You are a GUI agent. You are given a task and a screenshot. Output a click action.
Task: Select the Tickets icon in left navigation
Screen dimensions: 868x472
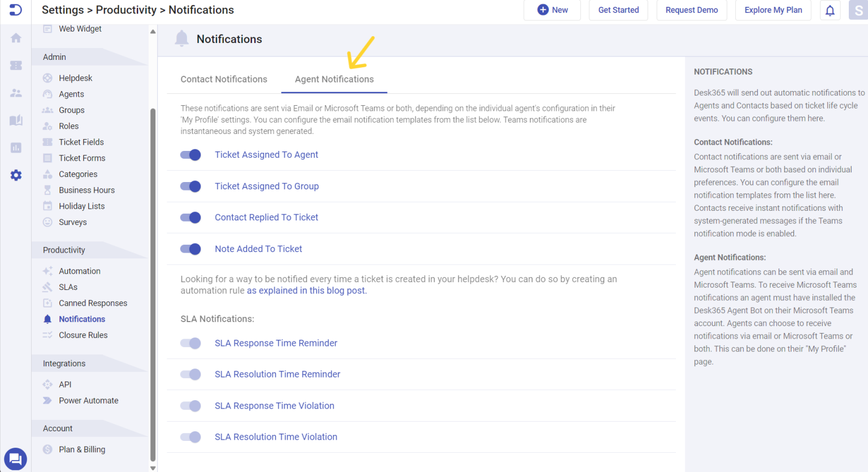15,65
